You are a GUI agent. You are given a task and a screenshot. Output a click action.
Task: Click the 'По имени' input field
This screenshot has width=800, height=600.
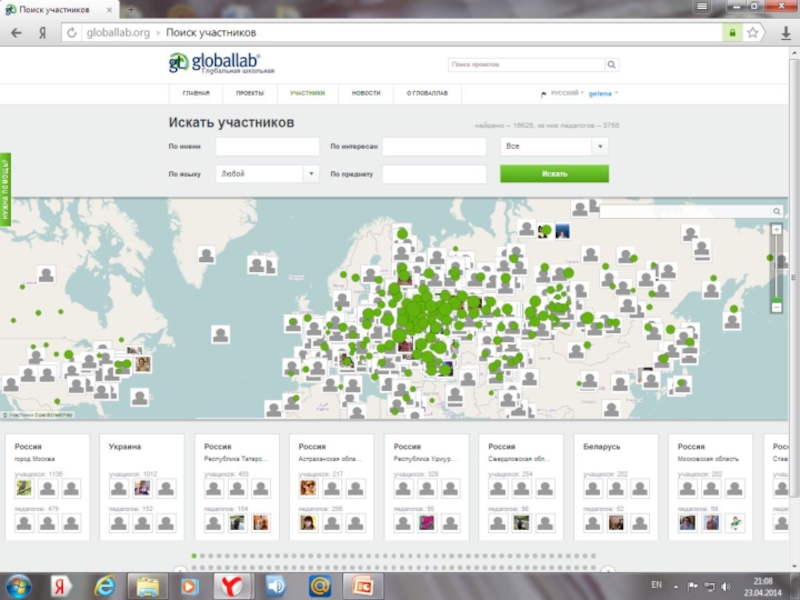click(x=267, y=146)
